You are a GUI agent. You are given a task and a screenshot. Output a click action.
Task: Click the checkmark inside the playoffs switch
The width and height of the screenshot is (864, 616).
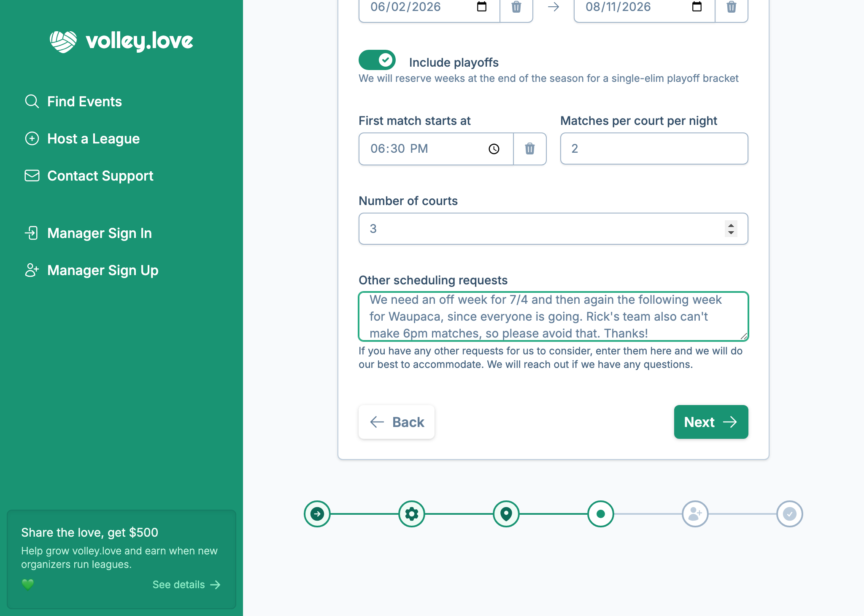(385, 60)
